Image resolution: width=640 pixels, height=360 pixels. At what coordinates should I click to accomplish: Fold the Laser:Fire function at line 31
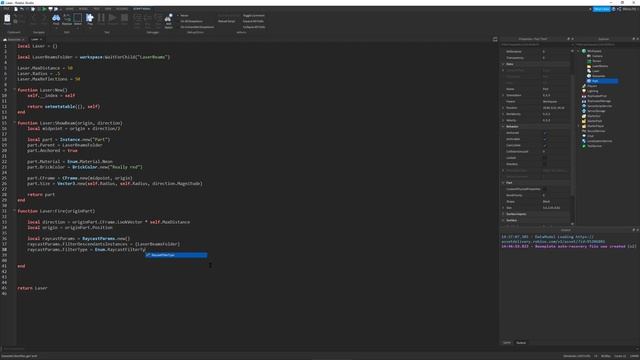(15, 211)
